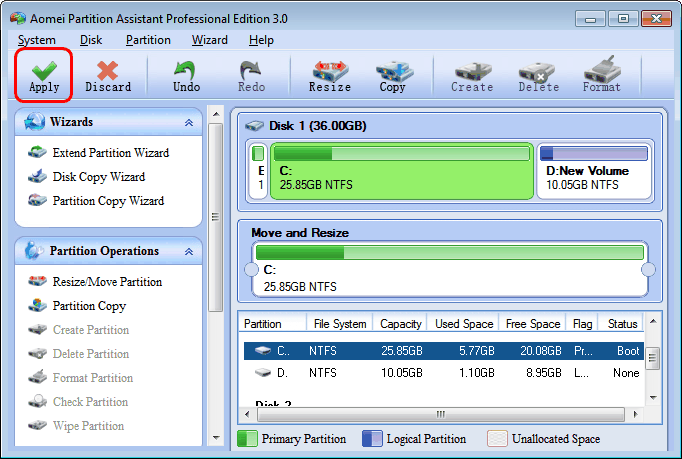Open the System menu

point(37,40)
